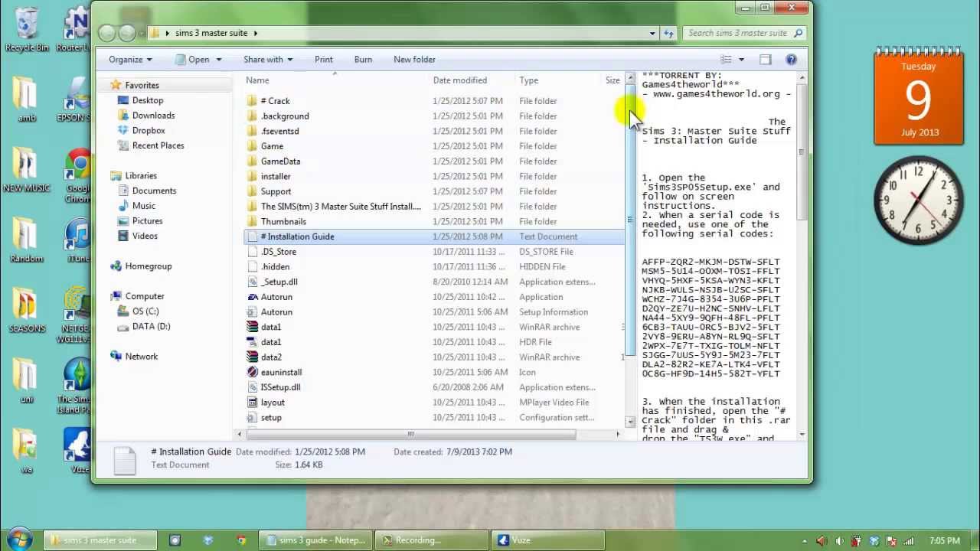Image resolution: width=980 pixels, height=551 pixels.
Task: Select the installer folder icon
Action: tap(253, 176)
